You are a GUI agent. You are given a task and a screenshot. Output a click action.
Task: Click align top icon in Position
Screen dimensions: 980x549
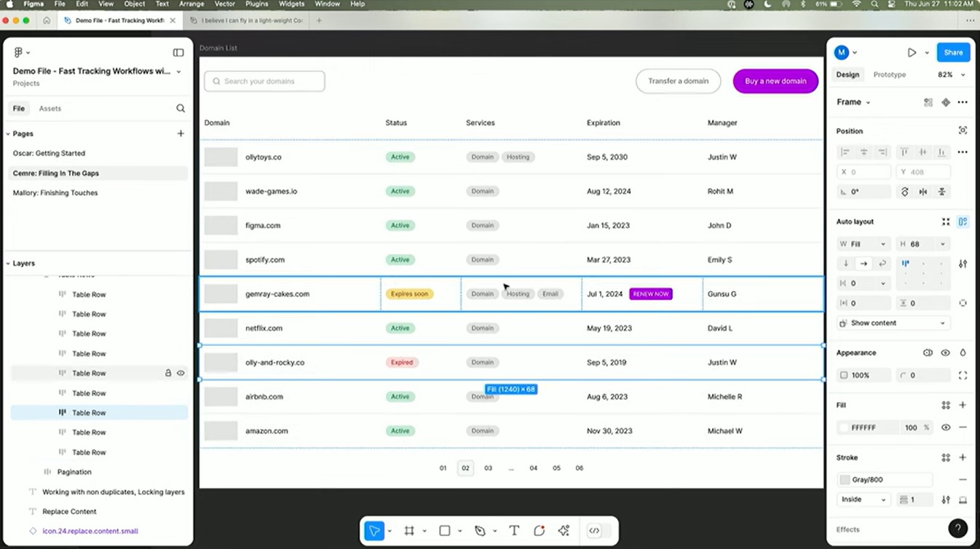[x=904, y=152]
